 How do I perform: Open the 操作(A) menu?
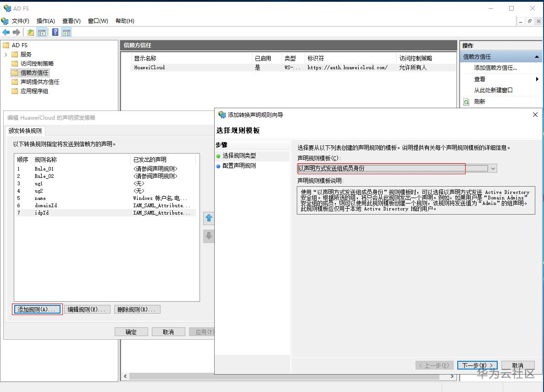click(x=46, y=21)
